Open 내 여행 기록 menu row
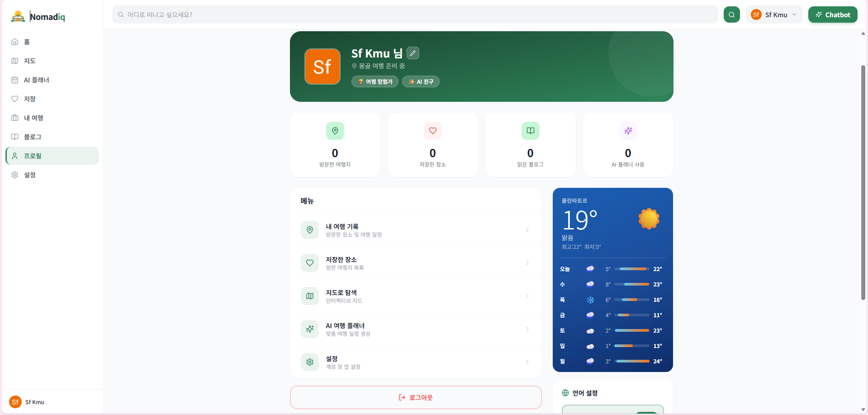 click(x=416, y=230)
